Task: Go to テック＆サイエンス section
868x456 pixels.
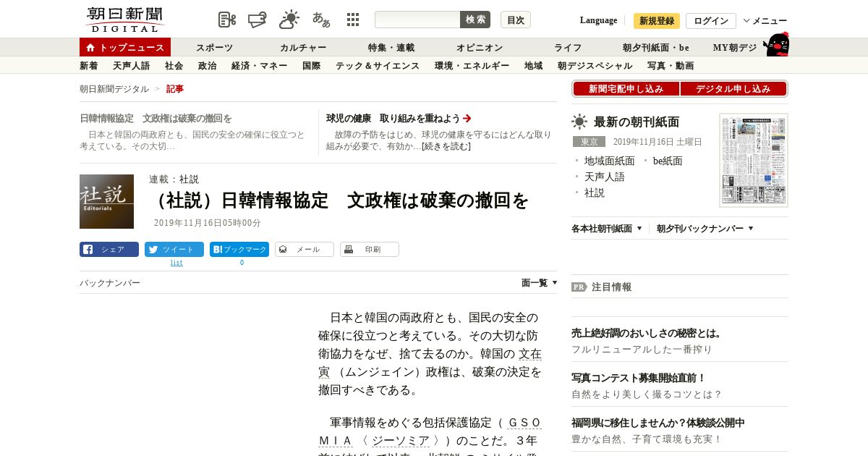Action: pos(377,65)
